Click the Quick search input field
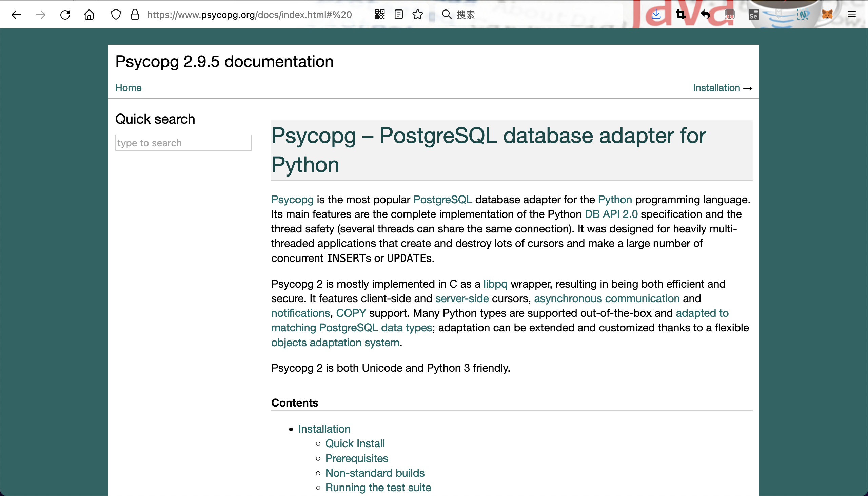Screen dimensions: 868x496 [183, 143]
